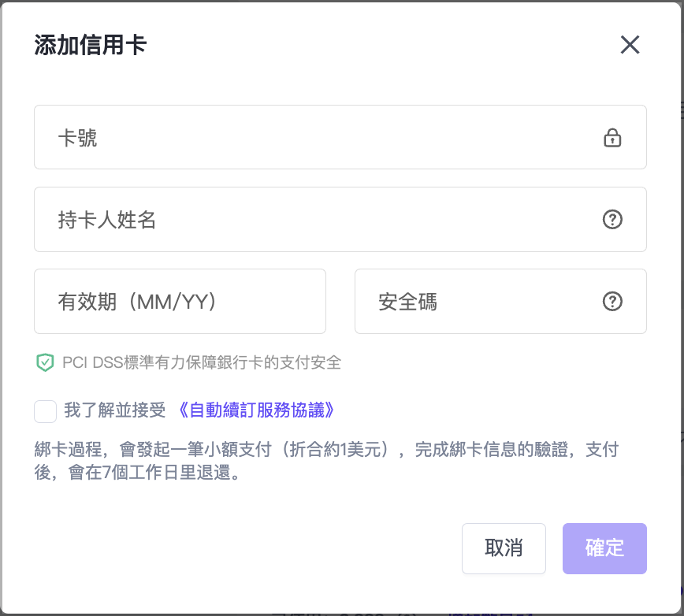This screenshot has width=684, height=616.
Task: Close the 添加信用卡 dialog with the X
Action: click(630, 45)
